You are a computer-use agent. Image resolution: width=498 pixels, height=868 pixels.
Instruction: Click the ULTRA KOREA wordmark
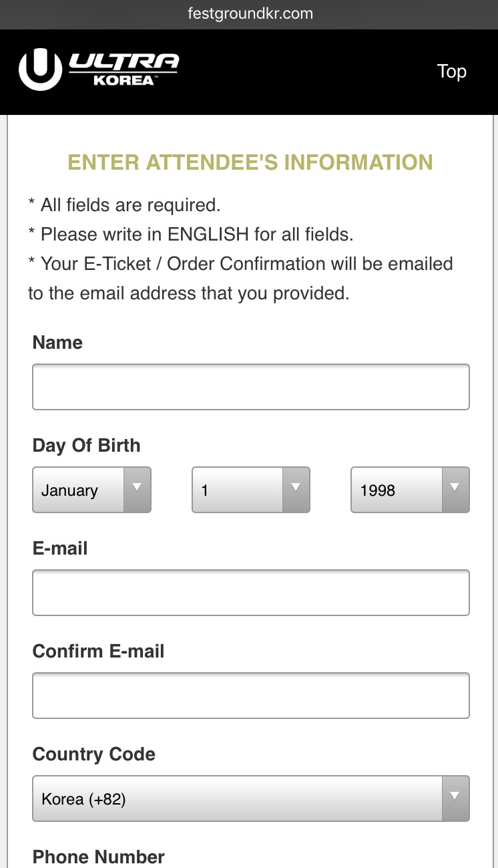point(125,69)
